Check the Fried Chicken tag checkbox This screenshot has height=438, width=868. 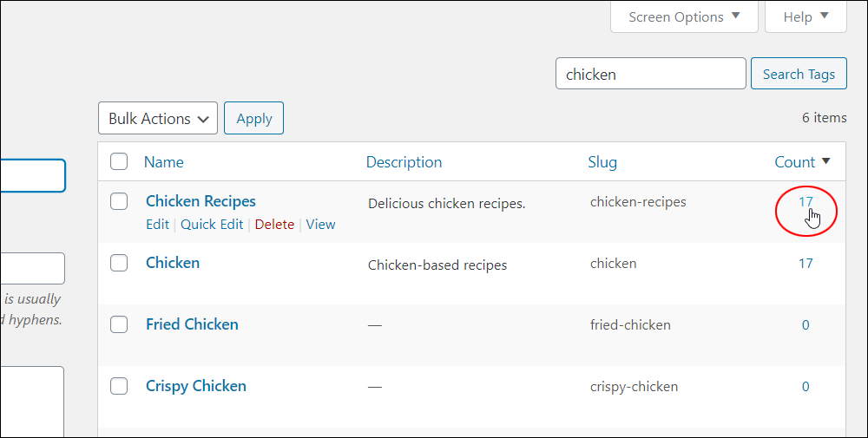[120, 324]
